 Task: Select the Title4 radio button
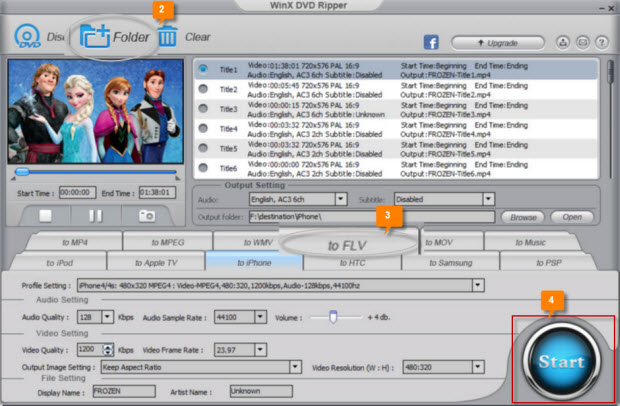[x=203, y=128]
